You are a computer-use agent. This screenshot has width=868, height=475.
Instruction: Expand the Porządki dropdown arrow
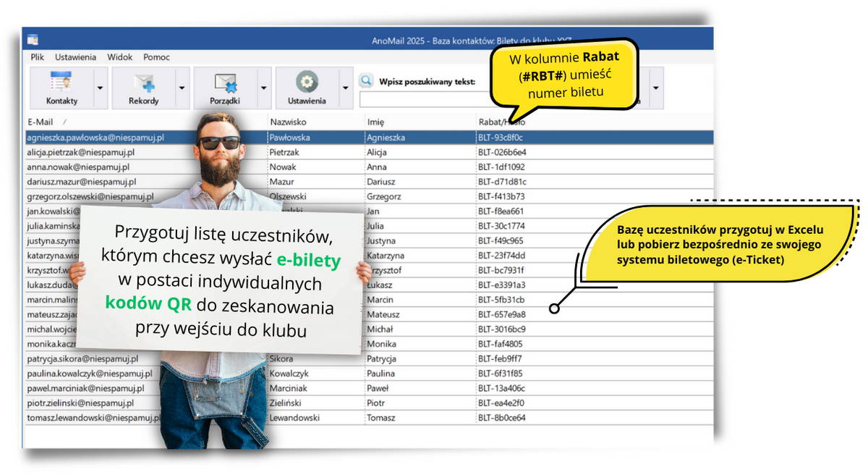[x=264, y=88]
